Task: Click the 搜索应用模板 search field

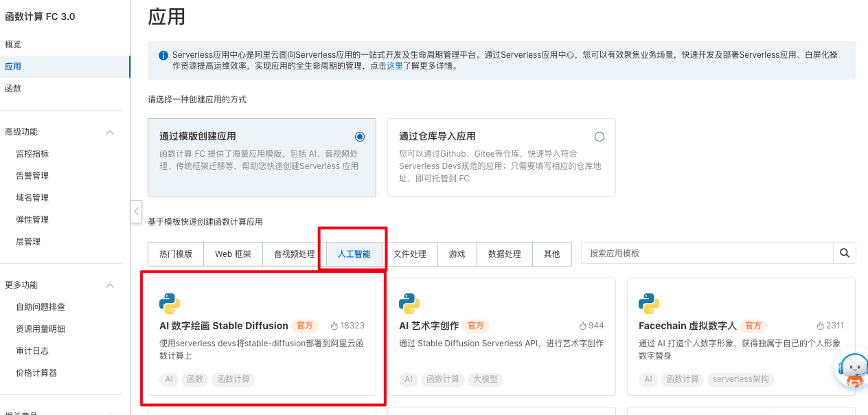Action: point(707,254)
